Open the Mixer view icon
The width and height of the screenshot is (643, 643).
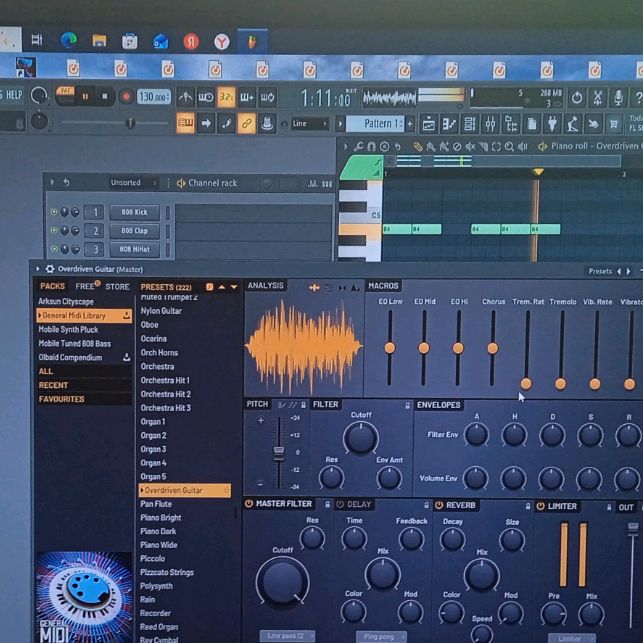coord(490,123)
